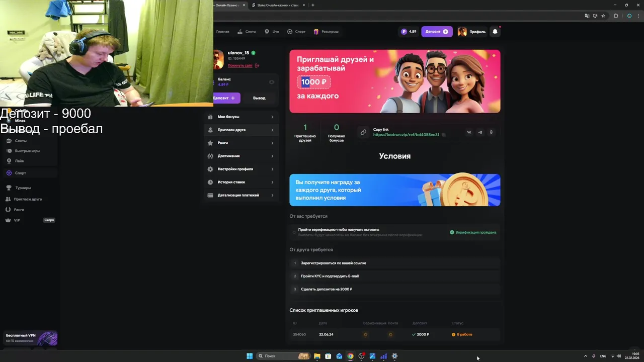Viewport: 644px width, 362px height.
Task: Copy referral link with small copy icon
Action: click(443, 135)
